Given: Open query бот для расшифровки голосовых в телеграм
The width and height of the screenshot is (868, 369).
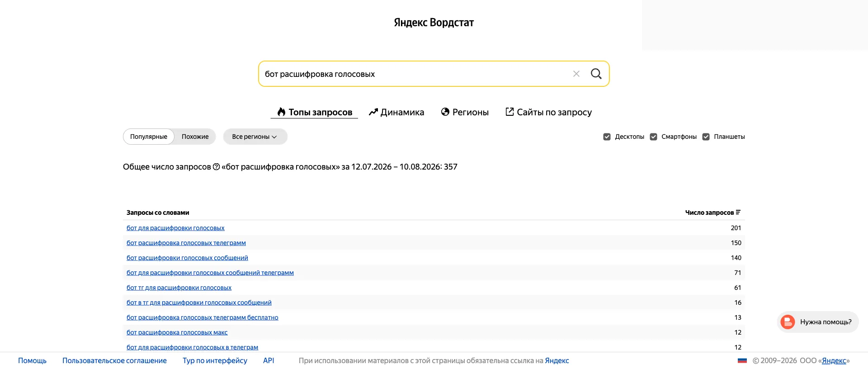Looking at the screenshot, I should point(192,347).
